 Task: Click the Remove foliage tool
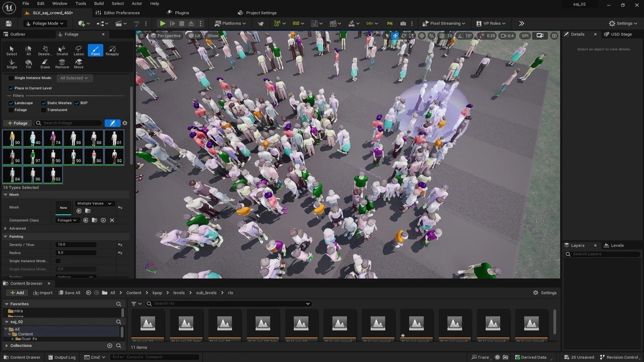tap(62, 63)
